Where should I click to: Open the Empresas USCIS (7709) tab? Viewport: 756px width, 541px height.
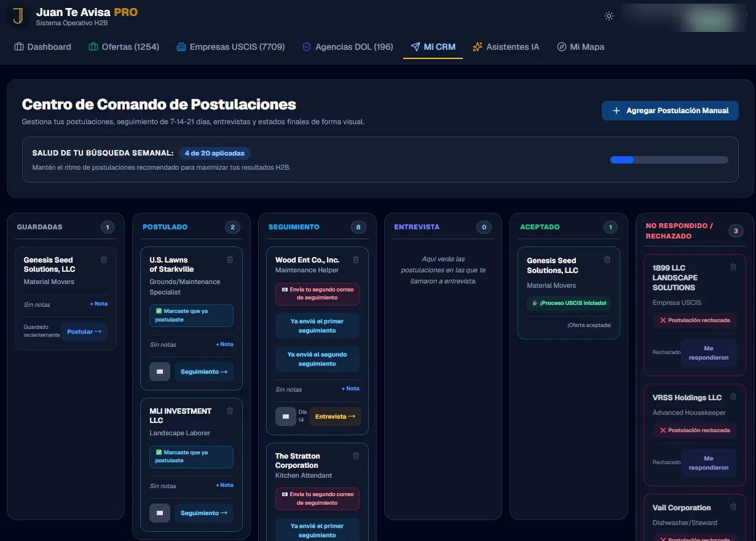click(230, 47)
